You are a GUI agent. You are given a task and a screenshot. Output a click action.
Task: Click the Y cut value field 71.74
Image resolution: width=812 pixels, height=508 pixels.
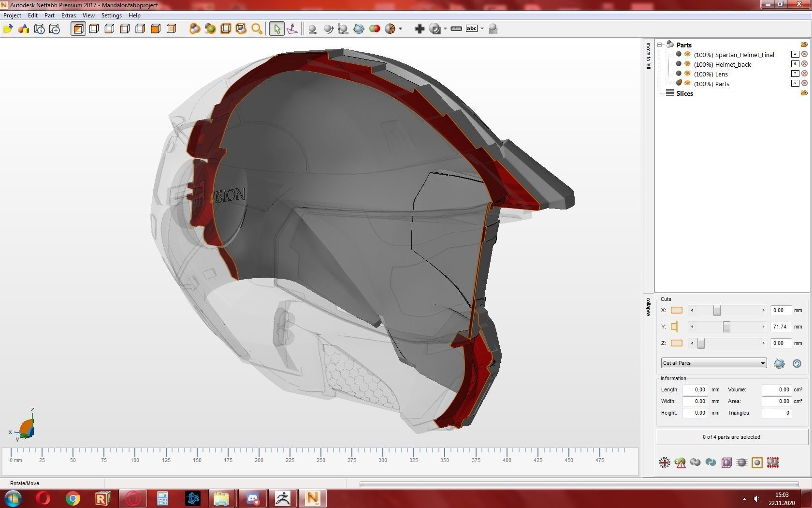(x=781, y=327)
